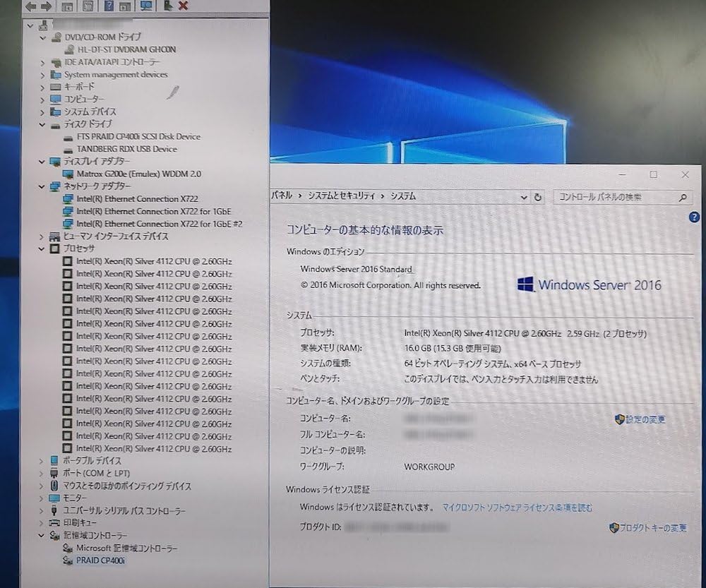This screenshot has width=706, height=588.
Task: Click the システム breadcrumb in the address bar
Action: point(403,196)
